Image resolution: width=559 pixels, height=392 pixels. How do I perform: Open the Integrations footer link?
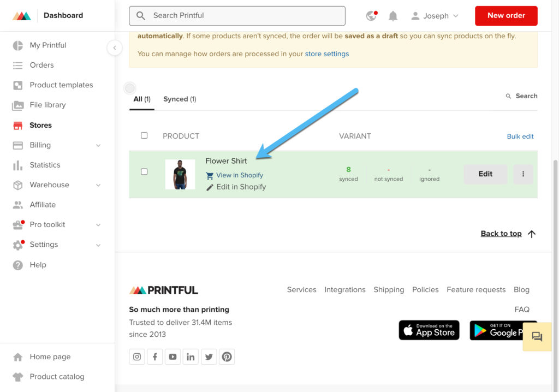345,289
